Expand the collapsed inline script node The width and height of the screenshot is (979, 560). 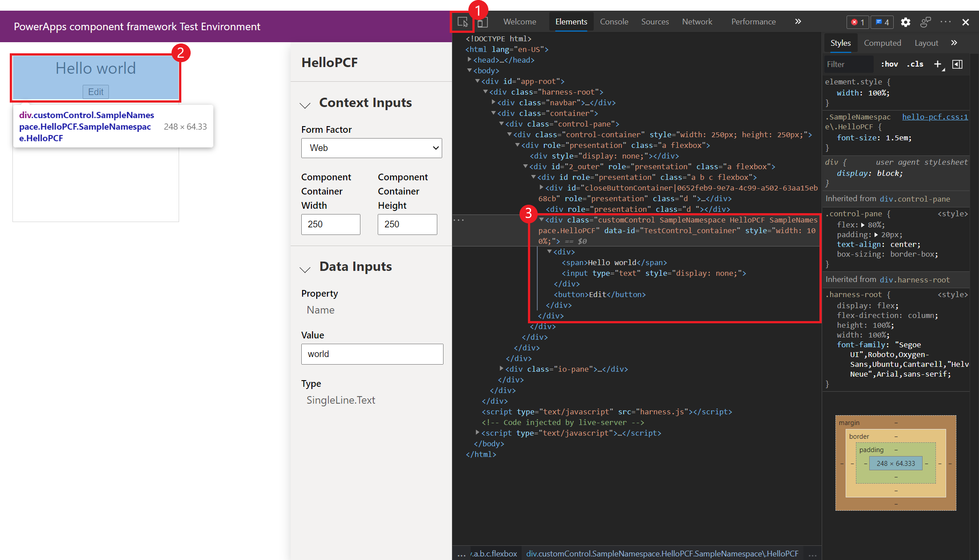point(477,432)
